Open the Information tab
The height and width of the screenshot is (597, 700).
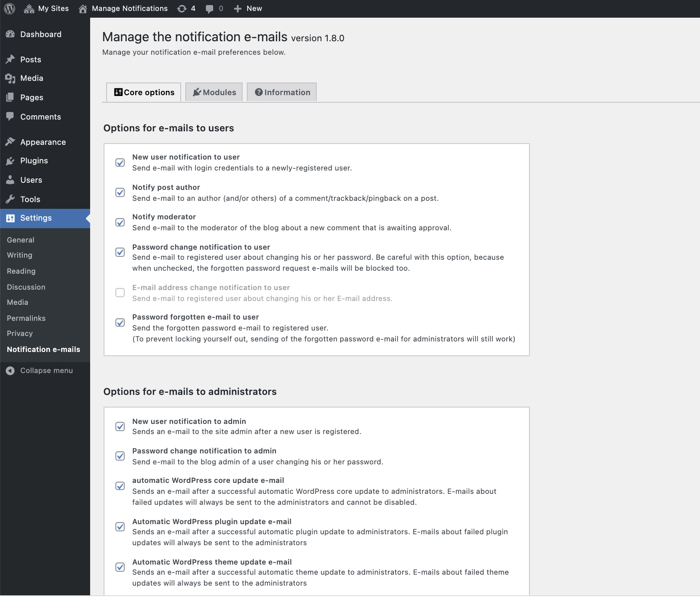pyautogui.click(x=281, y=92)
